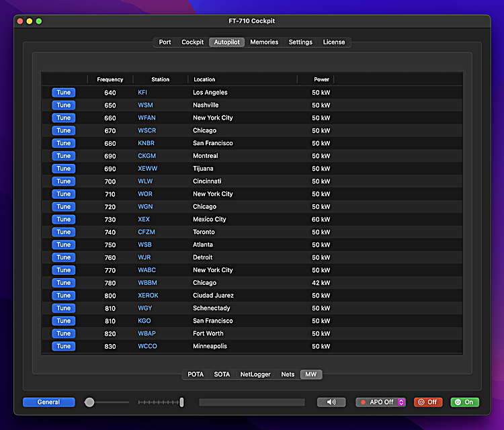504x430 pixels.
Task: Click the blue General button
Action: (x=48, y=402)
